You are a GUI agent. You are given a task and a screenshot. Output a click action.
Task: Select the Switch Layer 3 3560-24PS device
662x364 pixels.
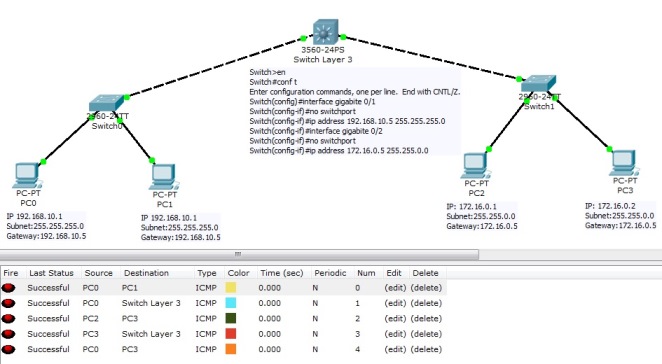pyautogui.click(x=325, y=32)
